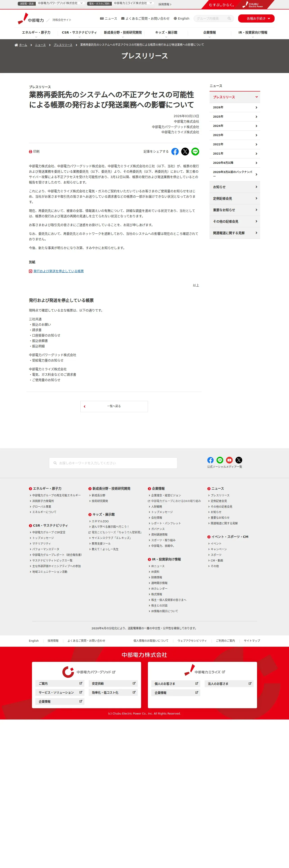Viewport: 289px width, 868px height.
Task: Open the footer YouTube icon
Action: pyautogui.click(x=229, y=460)
